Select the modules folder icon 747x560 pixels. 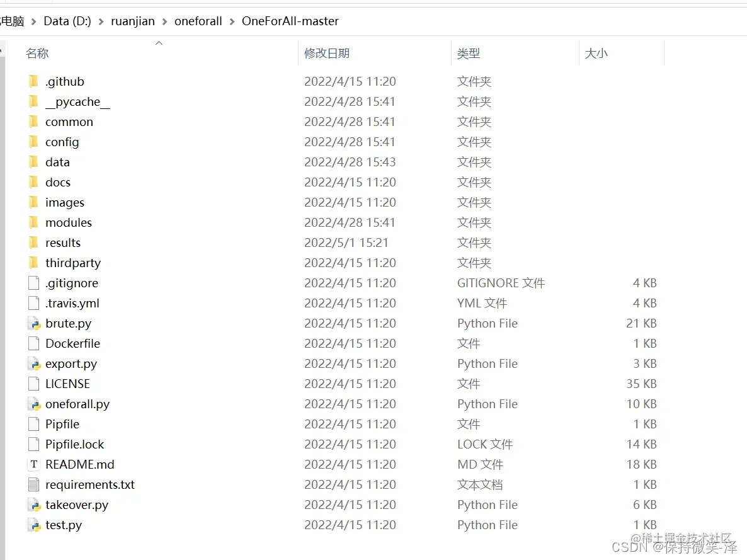pos(34,222)
